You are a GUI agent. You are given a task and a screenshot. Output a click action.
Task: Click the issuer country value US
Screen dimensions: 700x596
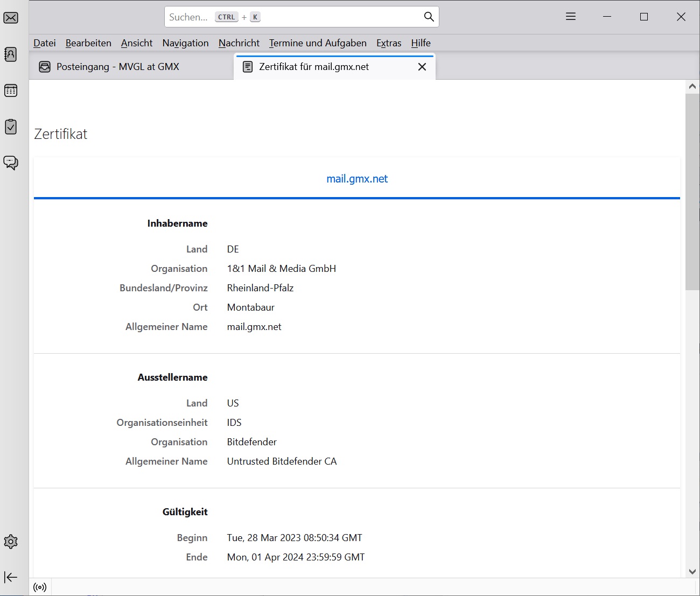coord(233,403)
